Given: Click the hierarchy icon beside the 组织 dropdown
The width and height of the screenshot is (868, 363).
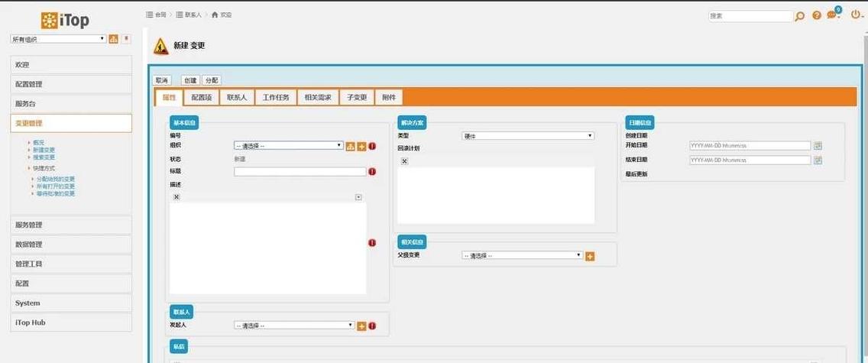Looking at the screenshot, I should coord(351,146).
